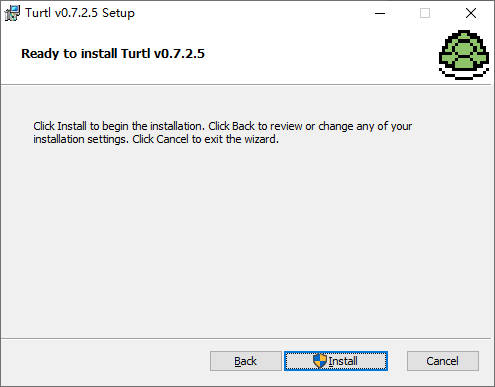This screenshot has height=387, width=495.
Task: Click the UAC shield icon on Install
Action: coord(320,361)
